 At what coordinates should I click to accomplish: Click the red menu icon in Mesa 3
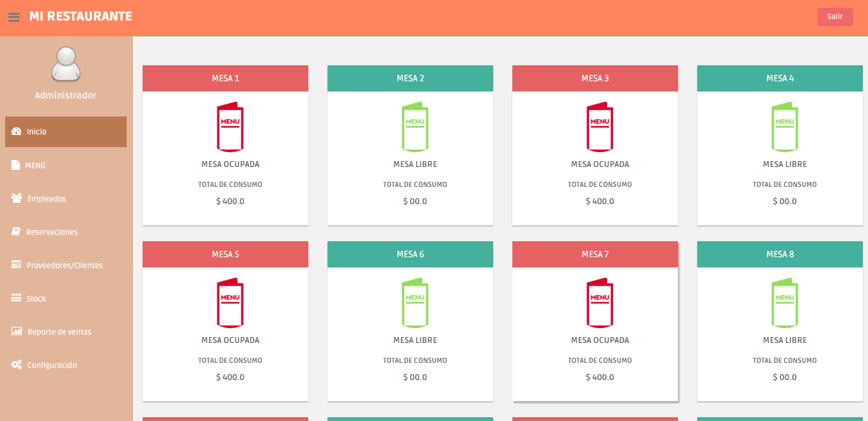(x=599, y=127)
